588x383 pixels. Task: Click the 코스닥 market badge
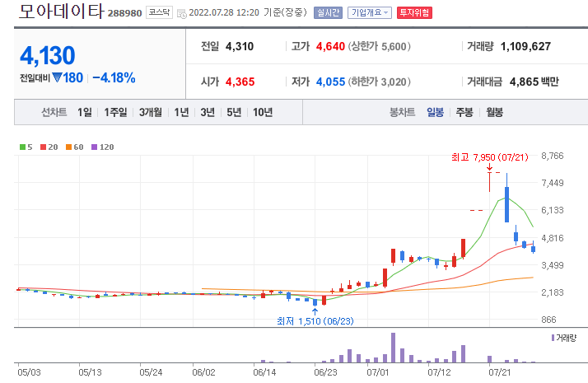tap(159, 12)
